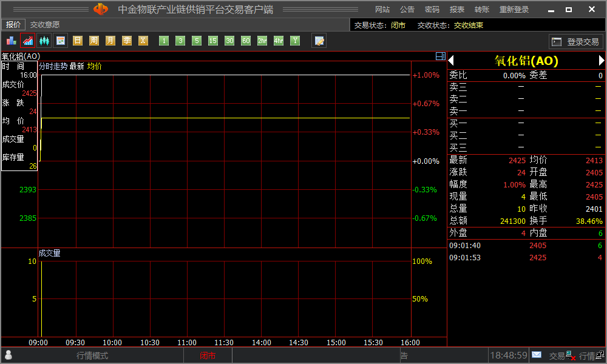Screen dimensions: 607x364
Task: Click the yellow 均价 legend label
Action: 95,66
